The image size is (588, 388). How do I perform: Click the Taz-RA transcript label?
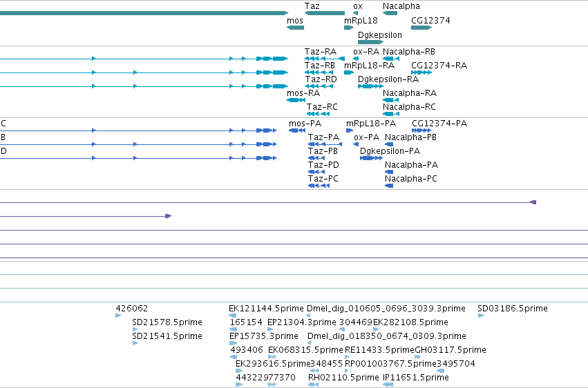[x=320, y=52]
